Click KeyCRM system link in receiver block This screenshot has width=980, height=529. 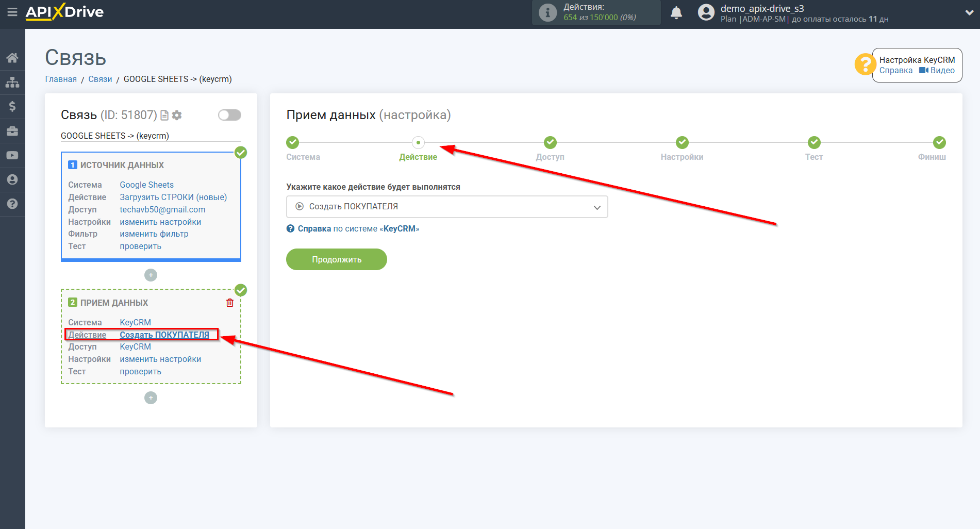click(x=135, y=322)
